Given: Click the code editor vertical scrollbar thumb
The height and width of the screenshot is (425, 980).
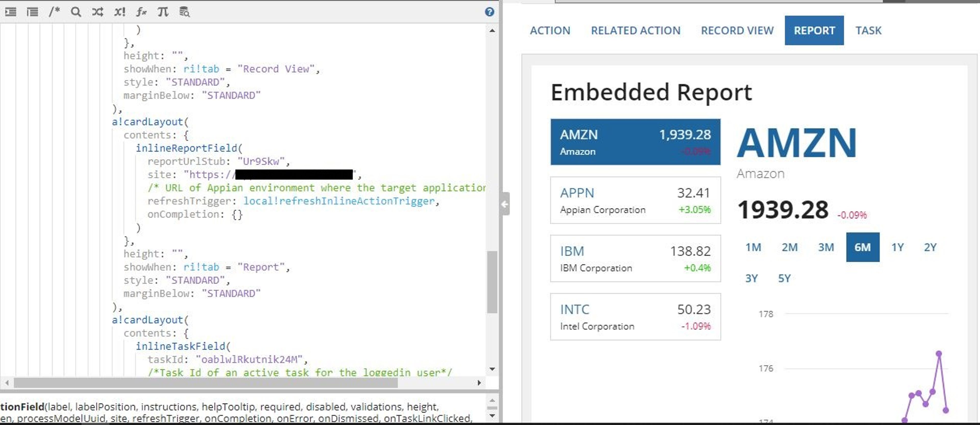Looking at the screenshot, I should point(492,282).
